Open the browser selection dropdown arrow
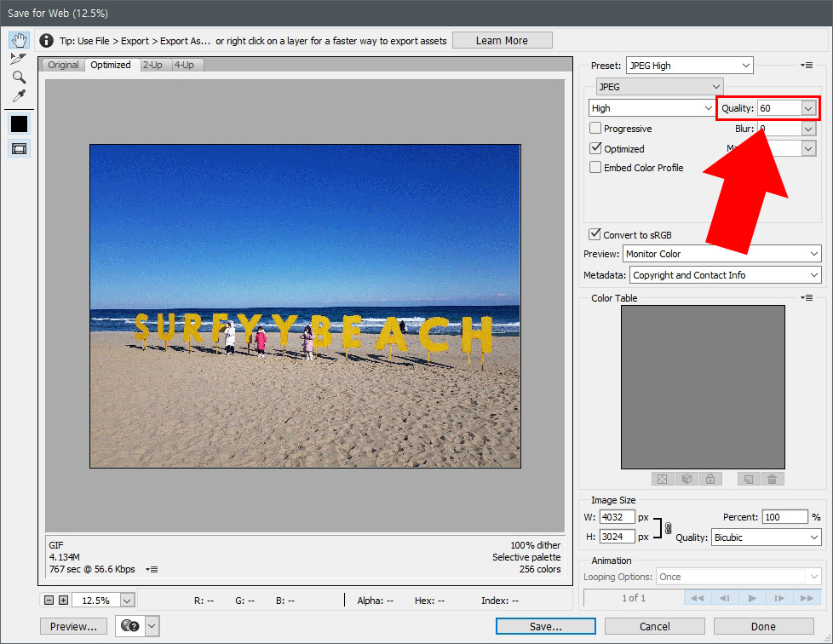 pos(152,626)
